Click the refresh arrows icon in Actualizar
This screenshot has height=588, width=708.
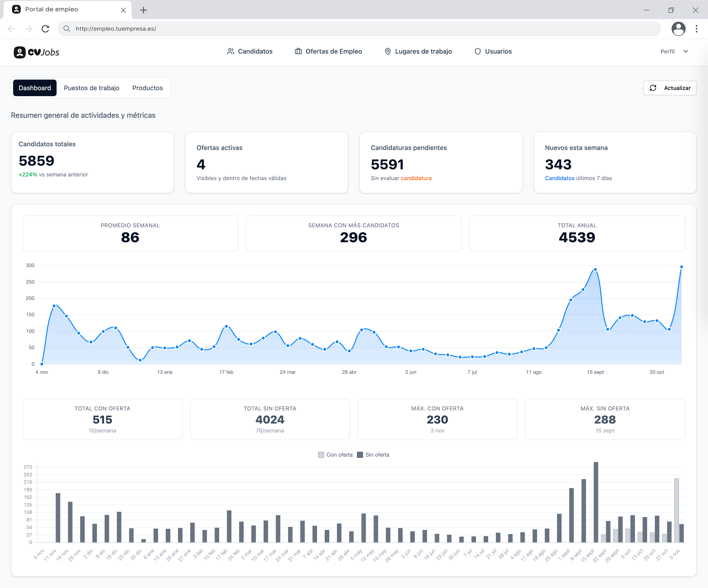tap(653, 88)
